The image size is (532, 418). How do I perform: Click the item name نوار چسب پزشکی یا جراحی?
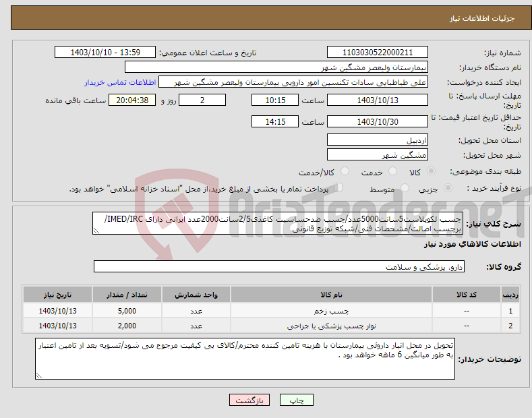coord(331,326)
